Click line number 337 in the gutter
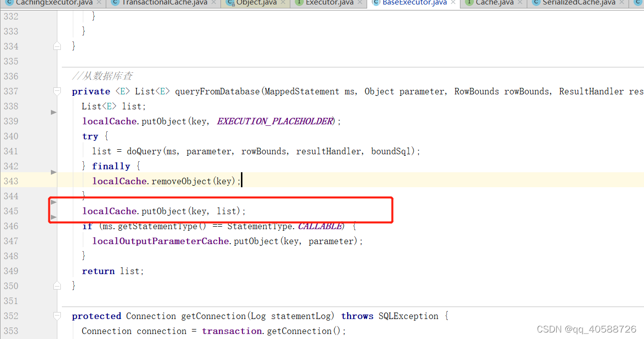The width and height of the screenshot is (644, 339). 10,91
